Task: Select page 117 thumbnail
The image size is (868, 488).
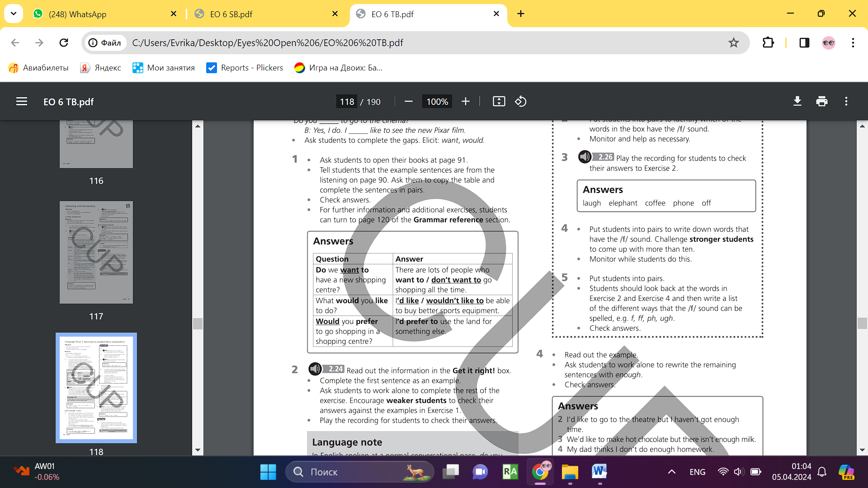Action: pyautogui.click(x=96, y=253)
